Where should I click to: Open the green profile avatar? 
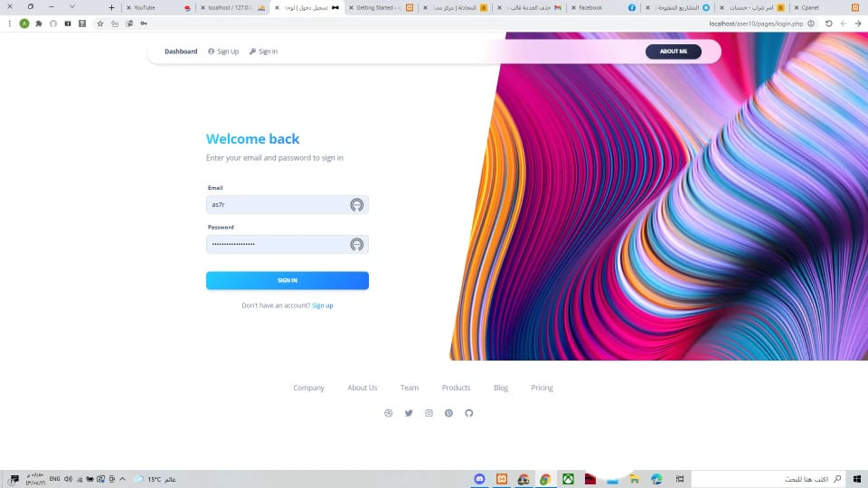[24, 23]
